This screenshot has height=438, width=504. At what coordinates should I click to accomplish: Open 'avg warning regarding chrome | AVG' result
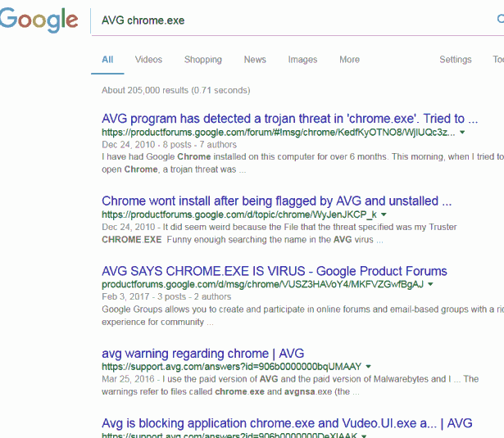point(202,354)
